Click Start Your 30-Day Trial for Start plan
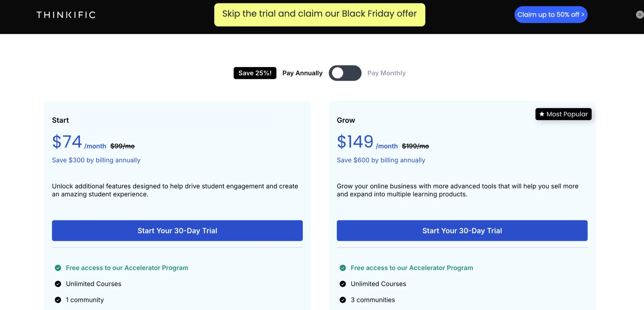The width and height of the screenshot is (644, 310). [x=177, y=231]
